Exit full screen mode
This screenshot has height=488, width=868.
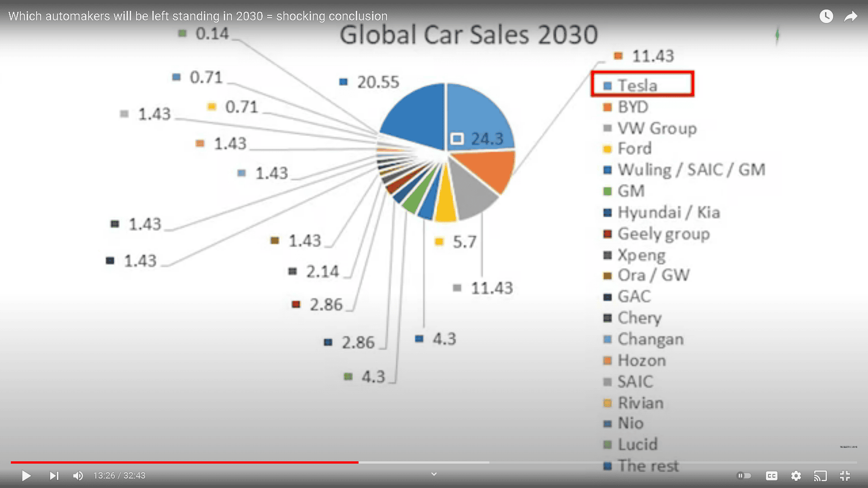pos(845,476)
